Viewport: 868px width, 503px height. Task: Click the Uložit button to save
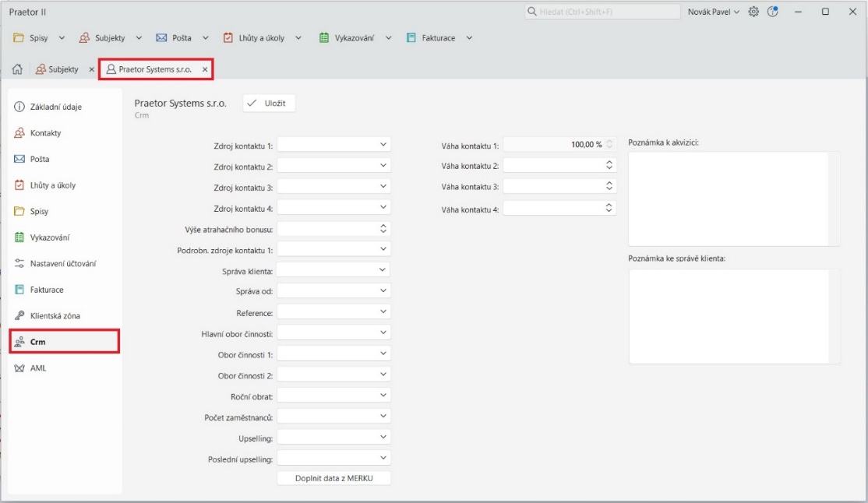(268, 103)
